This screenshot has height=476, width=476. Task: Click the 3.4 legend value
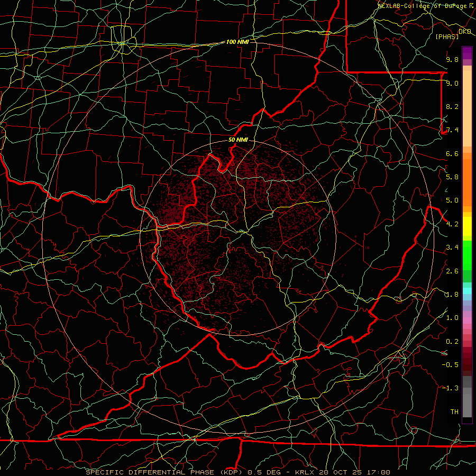tap(452, 248)
